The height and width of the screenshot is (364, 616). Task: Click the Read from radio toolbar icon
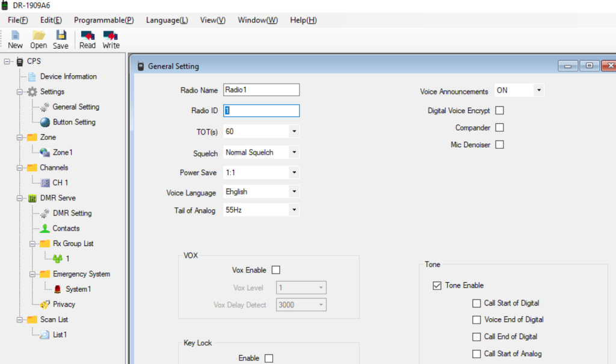pos(87,40)
